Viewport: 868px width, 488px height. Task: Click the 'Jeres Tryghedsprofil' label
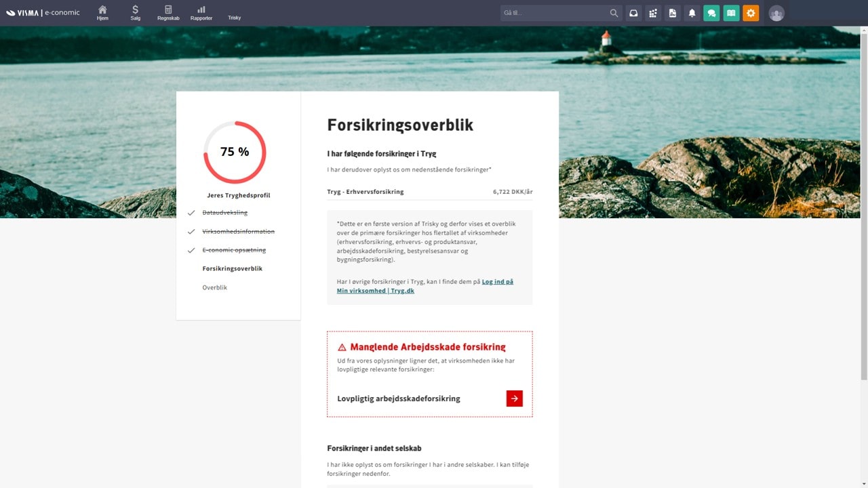[239, 195]
